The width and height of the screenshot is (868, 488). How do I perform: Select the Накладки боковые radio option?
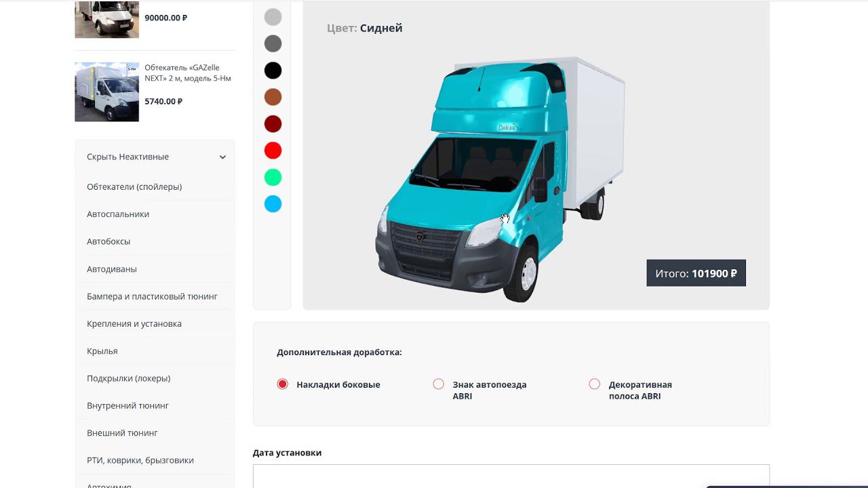[283, 384]
